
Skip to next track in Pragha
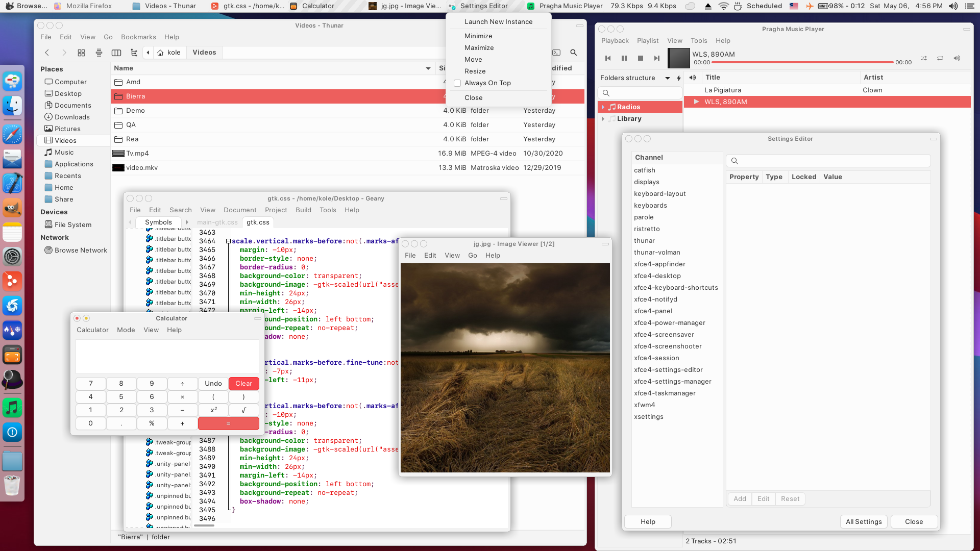point(656,58)
